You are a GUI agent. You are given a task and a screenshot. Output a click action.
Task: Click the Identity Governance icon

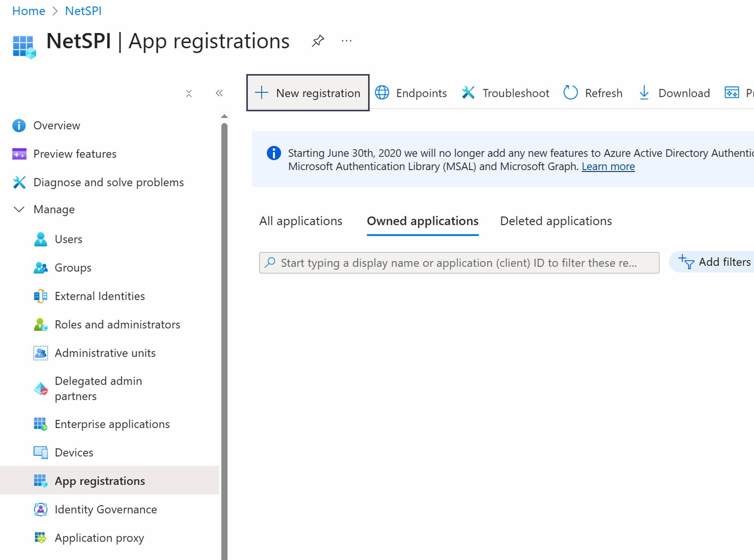point(41,509)
